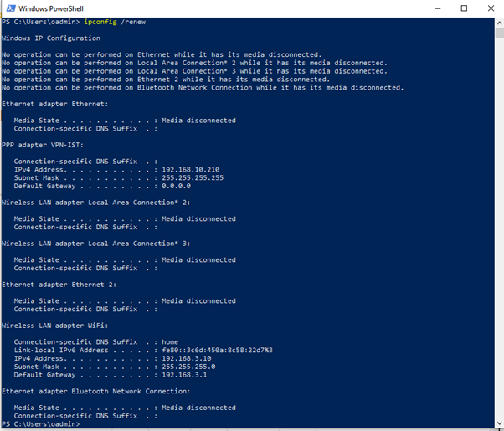This screenshot has width=504, height=431.
Task: Click the 'Windows PowerShell' title text
Action: tap(51, 8)
